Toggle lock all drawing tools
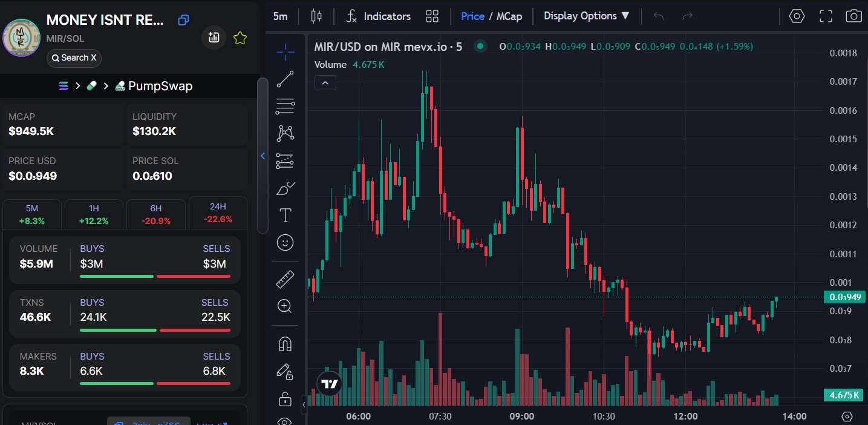The height and width of the screenshot is (425, 868). 285,398
